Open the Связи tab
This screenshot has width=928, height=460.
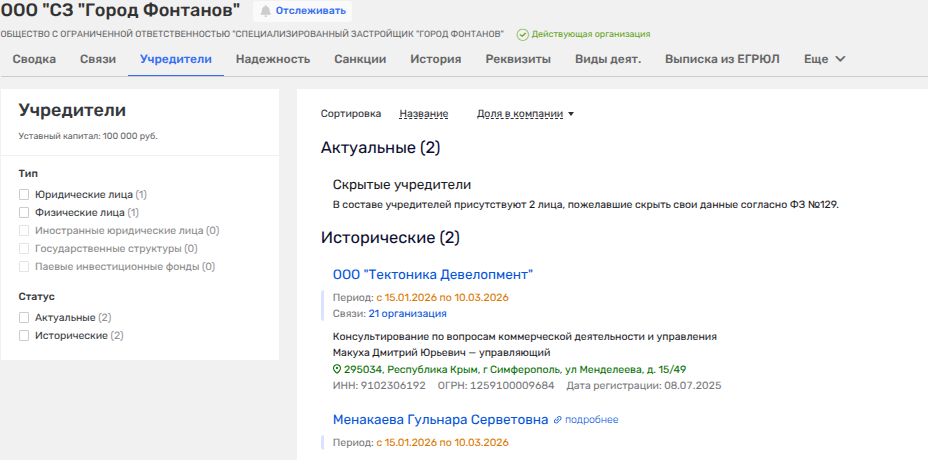[x=98, y=59]
